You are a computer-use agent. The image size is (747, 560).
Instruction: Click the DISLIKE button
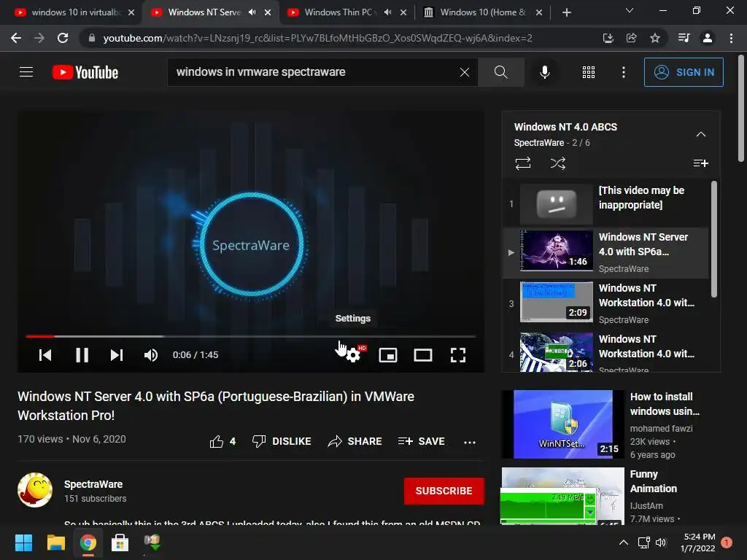282,441
